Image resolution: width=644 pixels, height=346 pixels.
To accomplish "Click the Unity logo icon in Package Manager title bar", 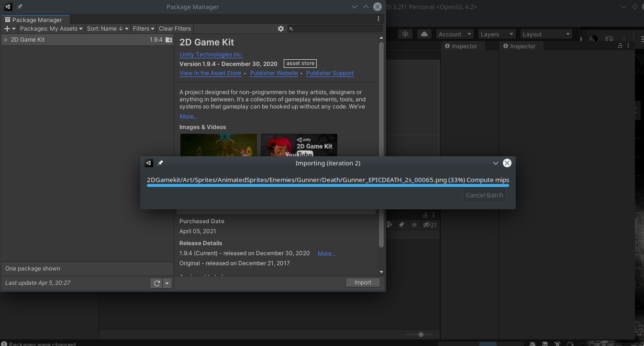I will click(8, 7).
